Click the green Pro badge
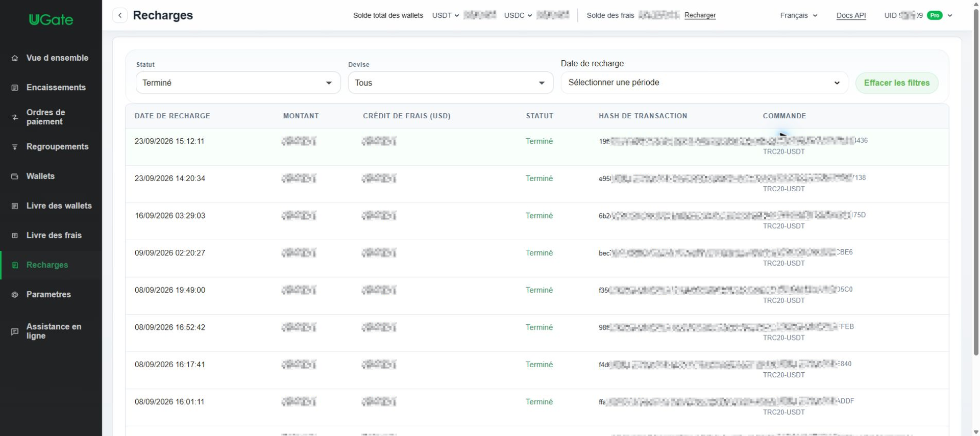The width and height of the screenshot is (980, 436). pos(935,15)
